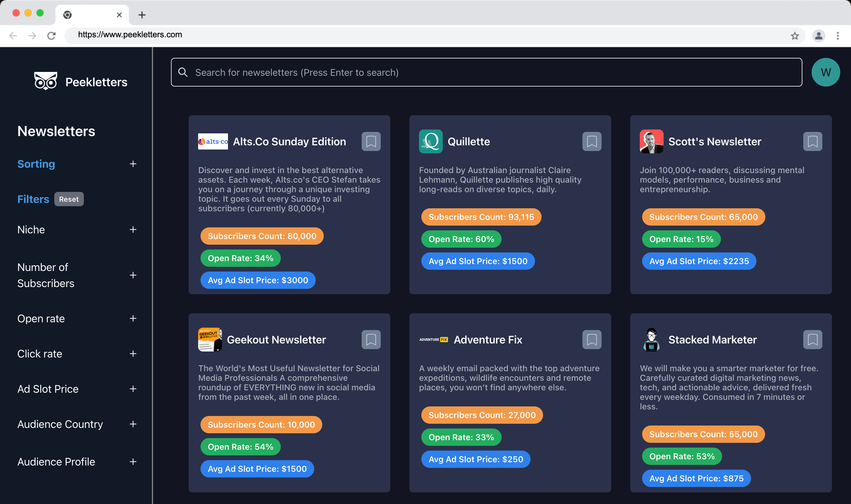Bookmark the Geekout Newsletter card
Image resolution: width=851 pixels, height=504 pixels.
click(371, 339)
